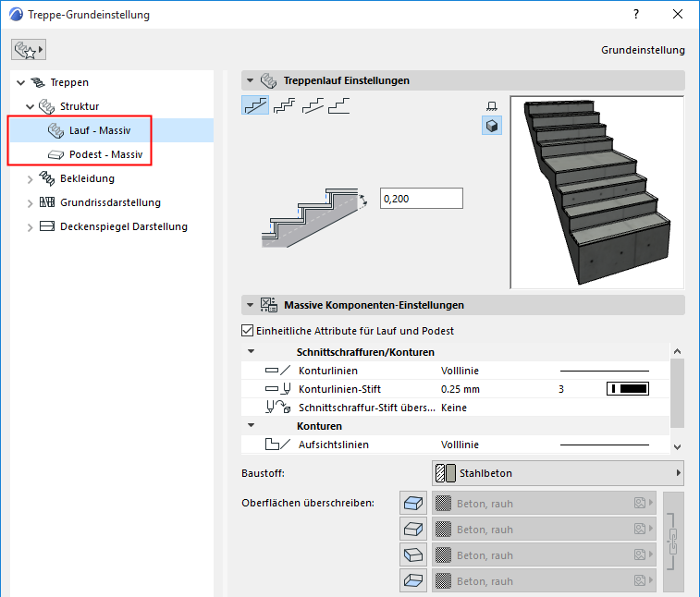
Task: Collapse the Struktur tree node
Action: coord(30,106)
